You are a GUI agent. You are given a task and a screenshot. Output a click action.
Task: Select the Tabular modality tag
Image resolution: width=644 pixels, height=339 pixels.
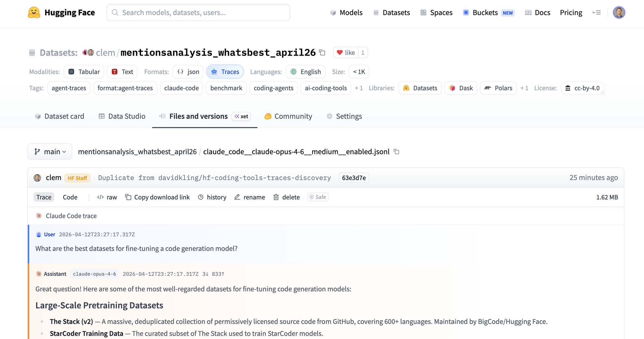pyautogui.click(x=84, y=72)
